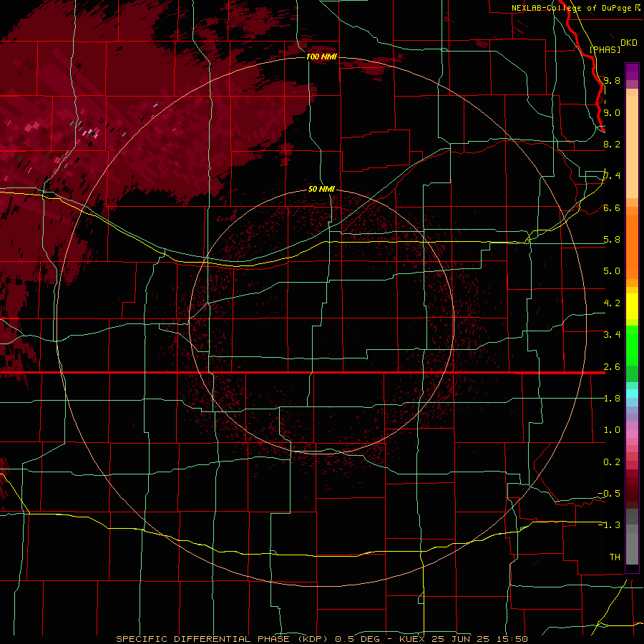Pick the yellow segment of the color bar
Screen dimensions: 644x644
[x=632, y=306]
